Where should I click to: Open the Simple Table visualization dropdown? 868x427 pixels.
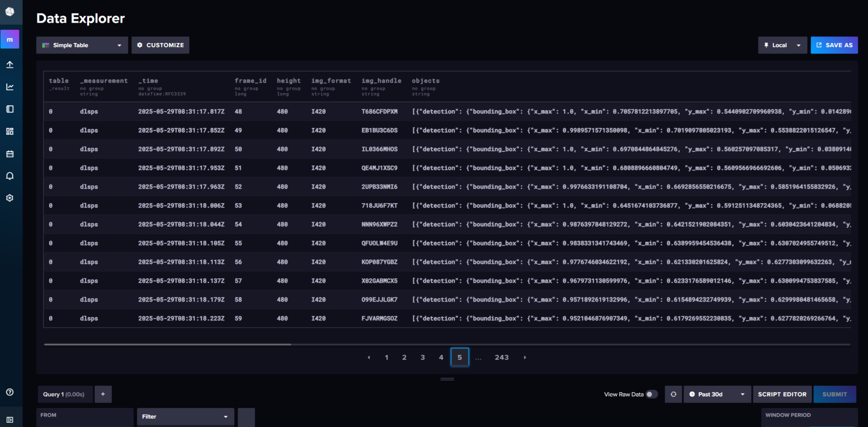(81, 45)
